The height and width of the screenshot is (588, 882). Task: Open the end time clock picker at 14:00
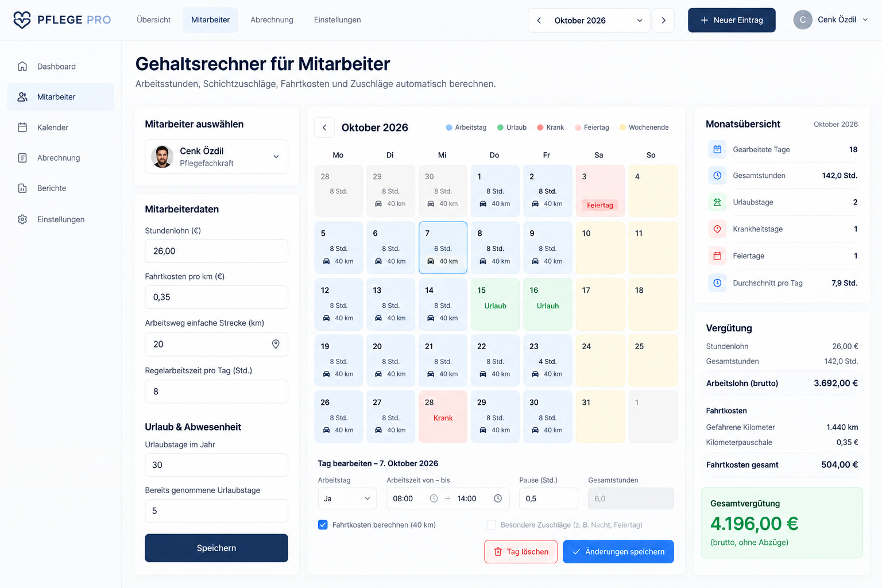coord(498,498)
